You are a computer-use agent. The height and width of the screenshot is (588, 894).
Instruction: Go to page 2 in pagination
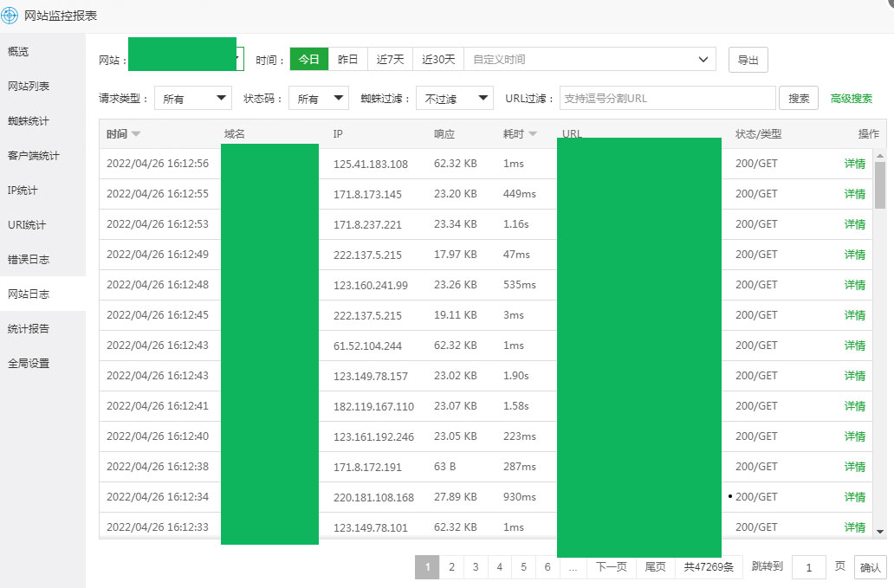(x=451, y=567)
